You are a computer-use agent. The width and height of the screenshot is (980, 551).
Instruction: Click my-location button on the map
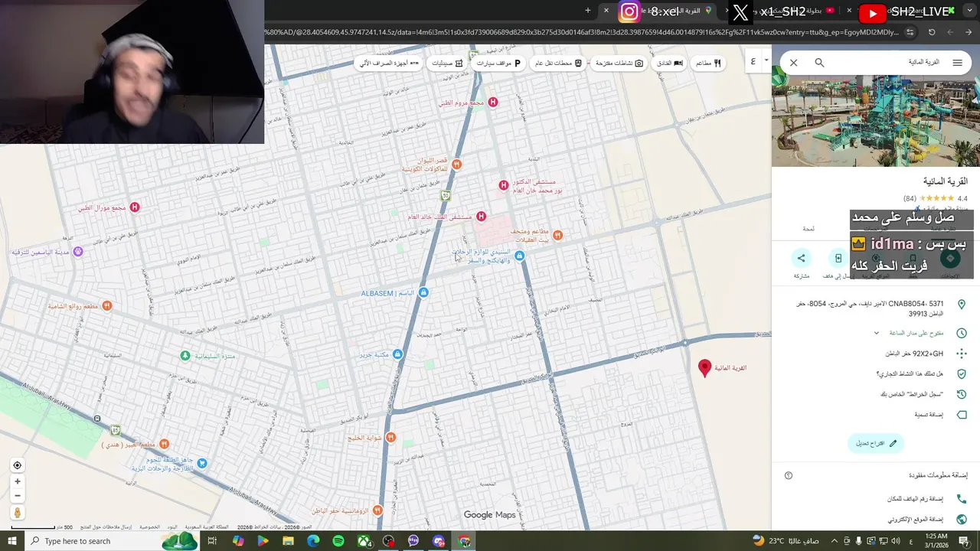click(17, 465)
